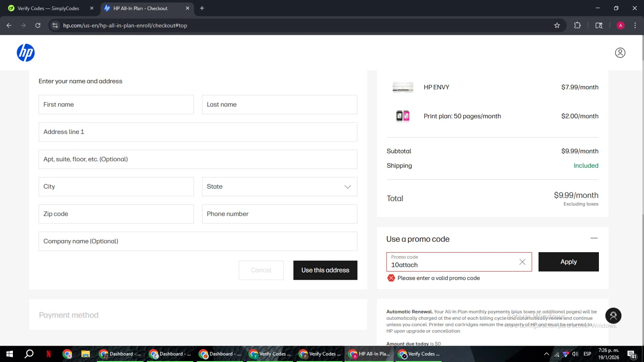Click 'Please enter a valid promo code' message

438,278
